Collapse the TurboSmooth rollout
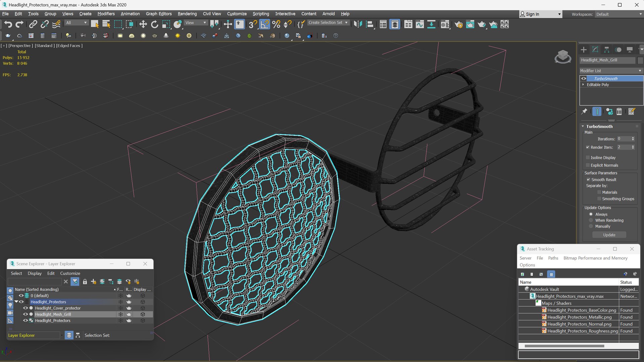The image size is (644, 362). (583, 126)
